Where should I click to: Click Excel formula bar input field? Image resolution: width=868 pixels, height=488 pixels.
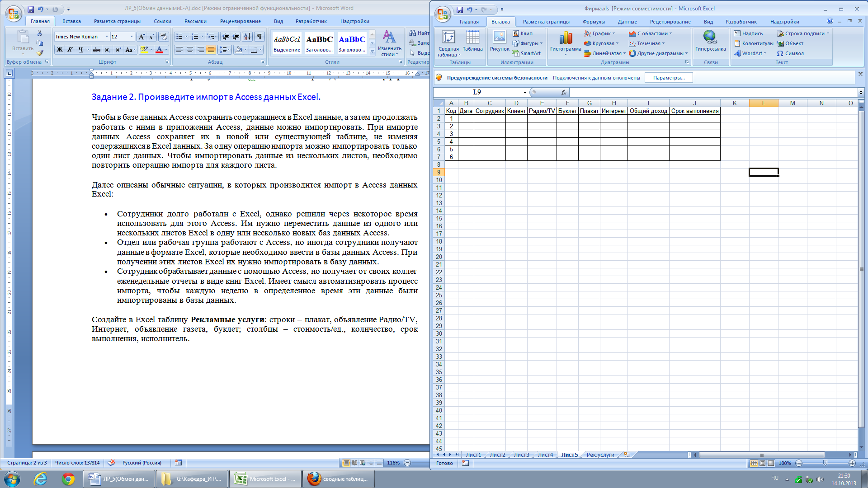click(x=713, y=92)
